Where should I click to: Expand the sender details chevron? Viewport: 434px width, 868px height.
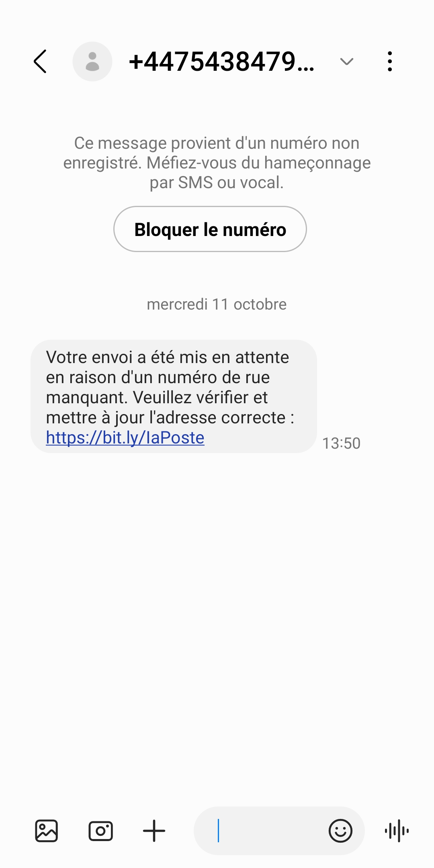[346, 62]
